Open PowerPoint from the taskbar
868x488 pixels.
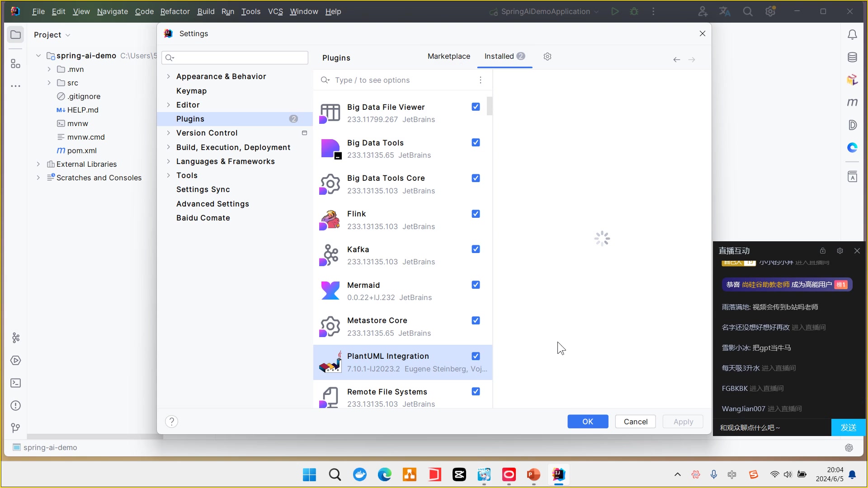point(533,474)
